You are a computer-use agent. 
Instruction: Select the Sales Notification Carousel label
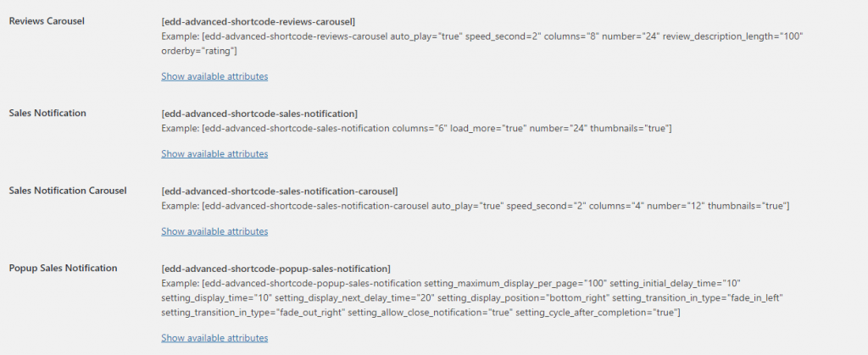point(68,191)
